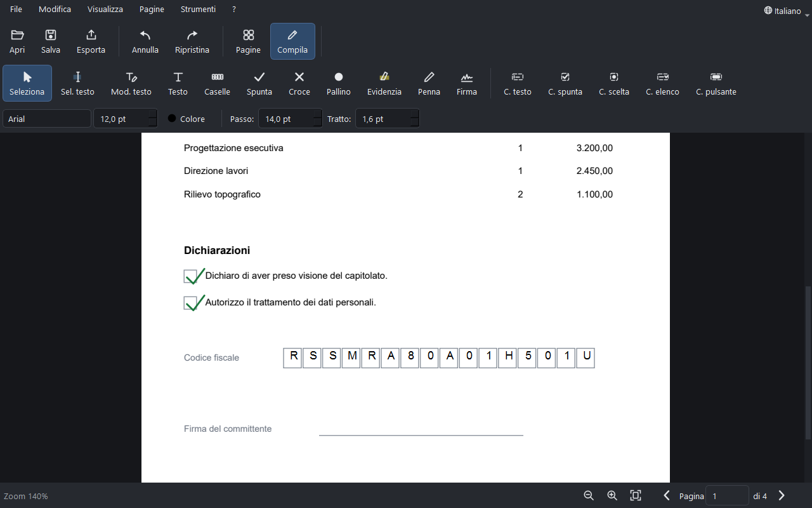Click the 12,0 pt font size field

click(126, 119)
